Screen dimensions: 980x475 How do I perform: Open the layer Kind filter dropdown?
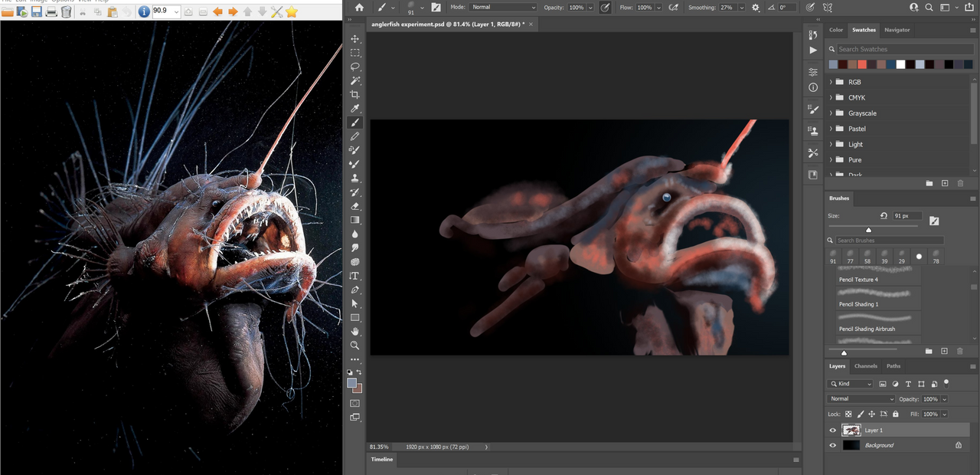(x=851, y=384)
